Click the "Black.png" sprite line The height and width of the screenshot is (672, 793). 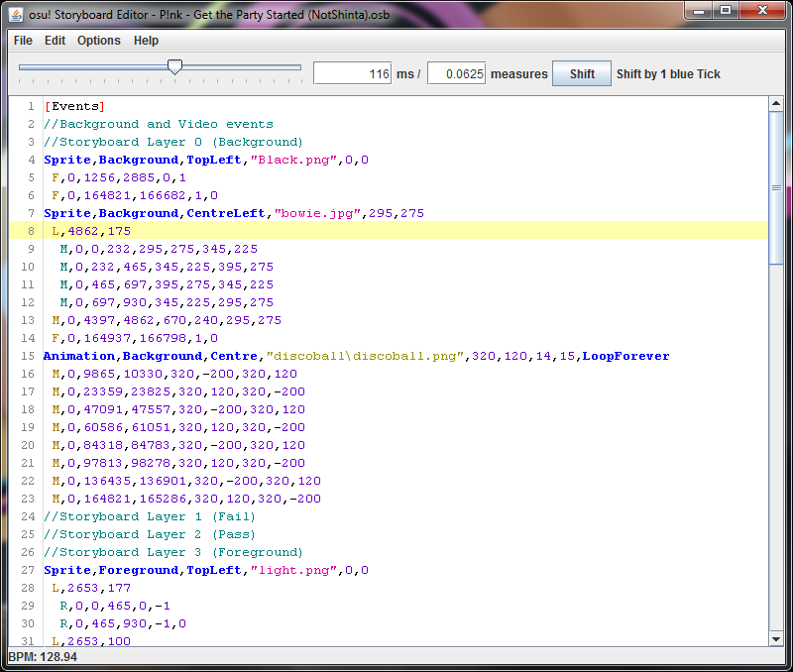[x=206, y=160]
